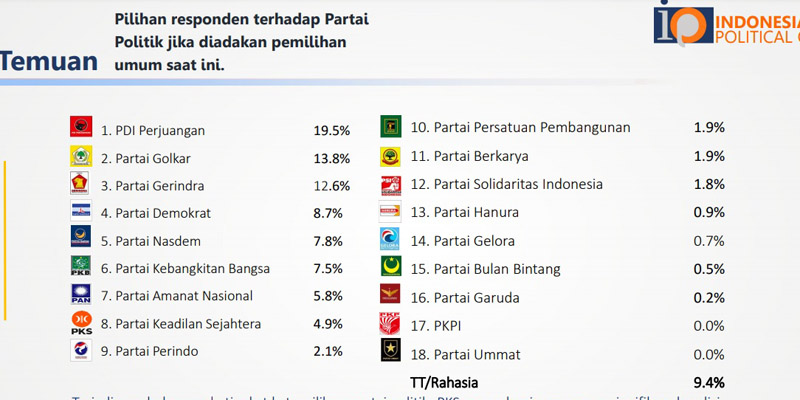Select the Partai Ummat black logo
This screenshot has width=800, height=400.
point(390,351)
